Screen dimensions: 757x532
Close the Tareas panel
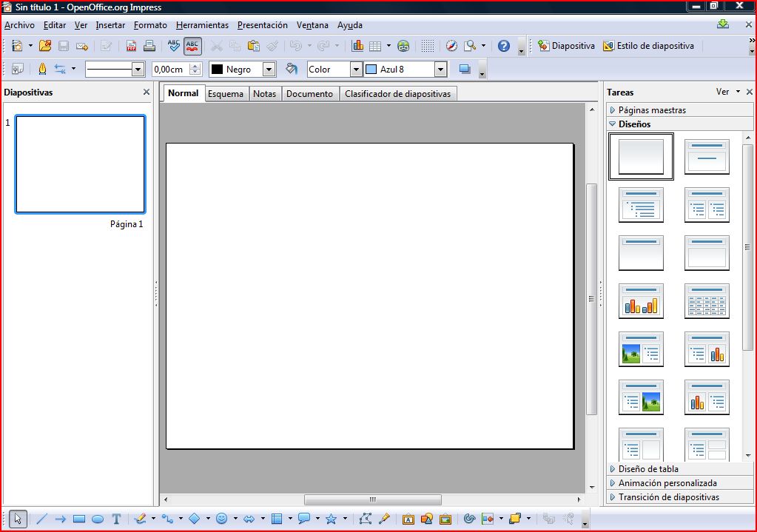[750, 92]
